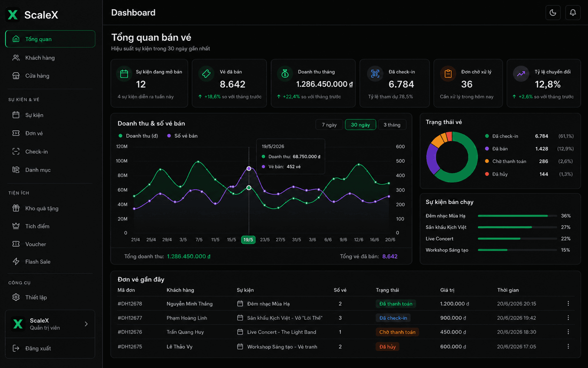Switch the chart range to 7 ngày
The width and height of the screenshot is (588, 368).
point(329,125)
